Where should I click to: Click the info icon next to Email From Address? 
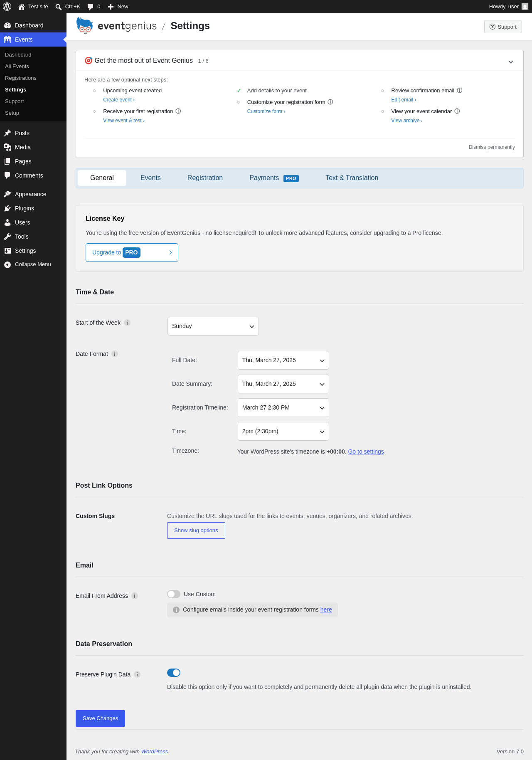point(135,596)
